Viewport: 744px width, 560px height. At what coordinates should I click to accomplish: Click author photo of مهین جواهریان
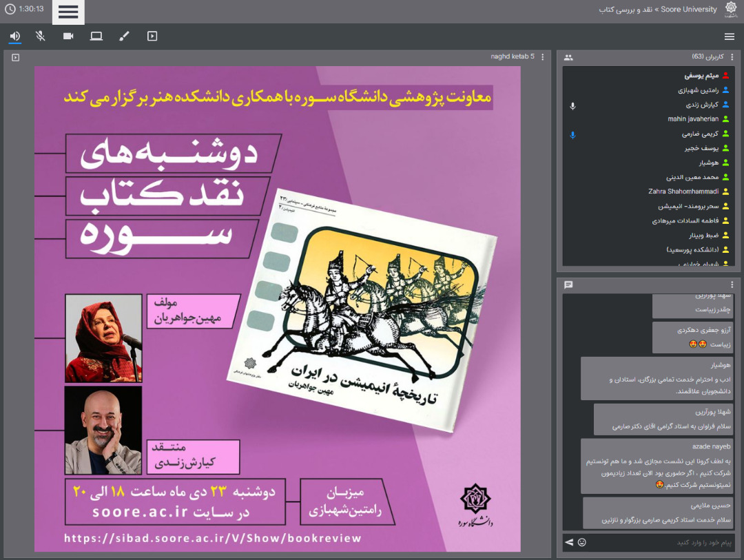click(x=103, y=338)
